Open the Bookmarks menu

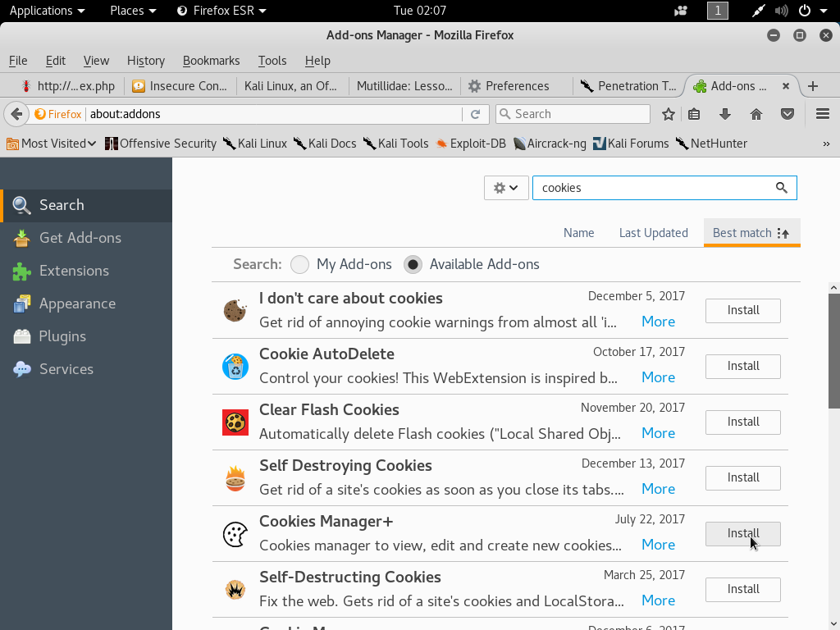211,61
